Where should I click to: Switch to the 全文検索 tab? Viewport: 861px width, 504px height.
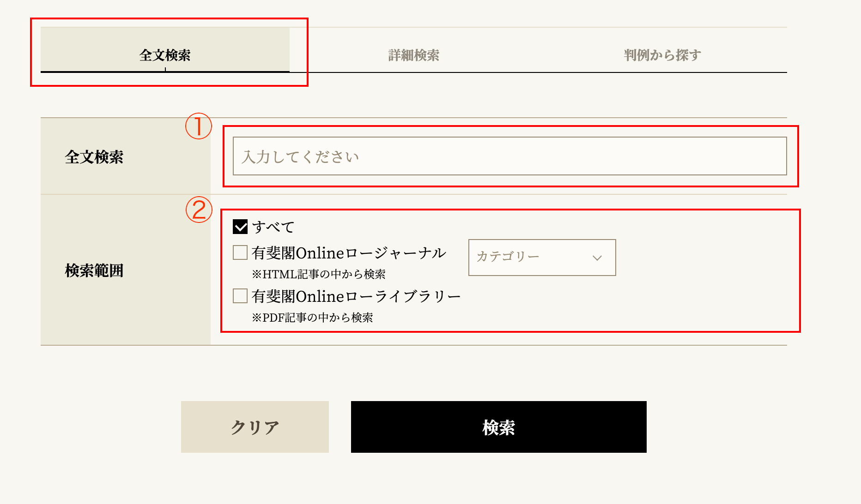(x=165, y=55)
